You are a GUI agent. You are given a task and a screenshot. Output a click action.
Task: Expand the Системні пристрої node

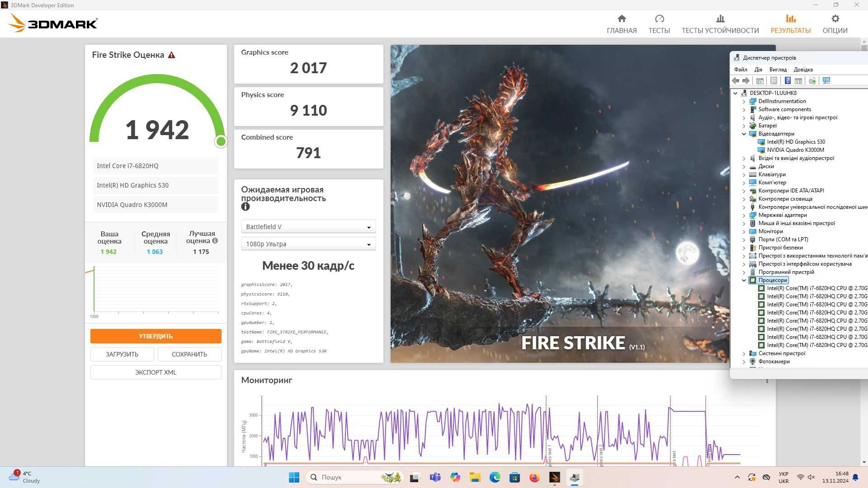(744, 353)
